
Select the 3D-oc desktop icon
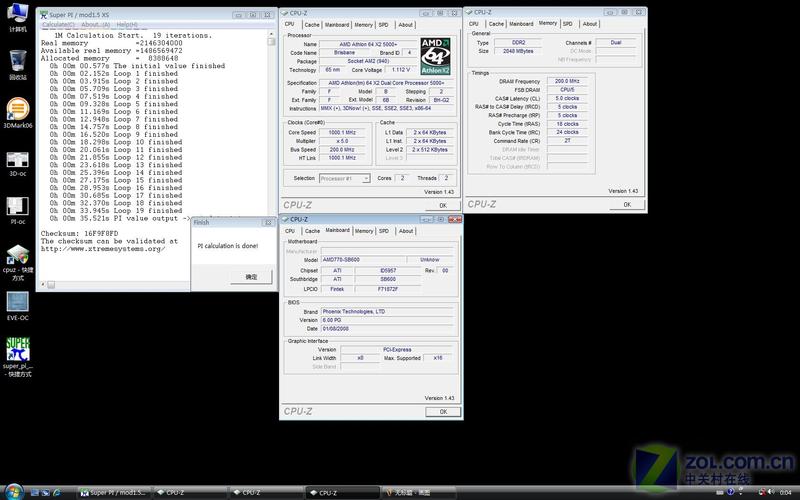18,164
